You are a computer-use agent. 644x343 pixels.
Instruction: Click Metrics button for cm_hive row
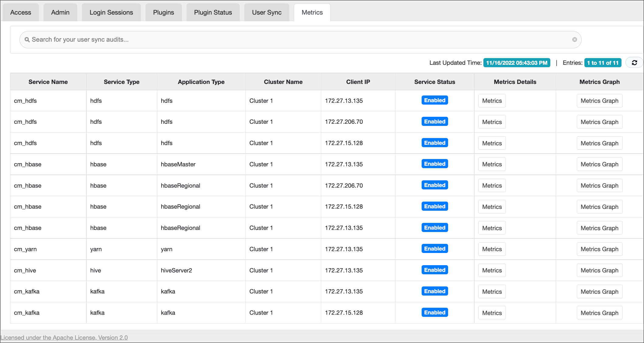point(492,270)
